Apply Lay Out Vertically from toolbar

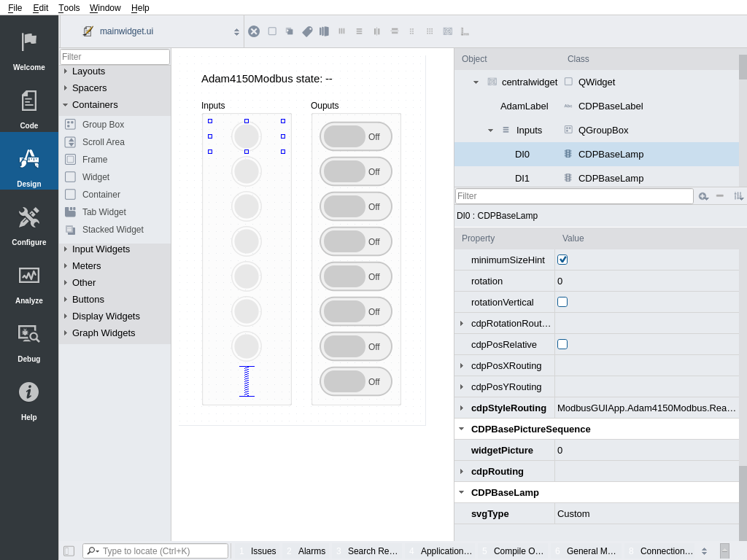(359, 31)
